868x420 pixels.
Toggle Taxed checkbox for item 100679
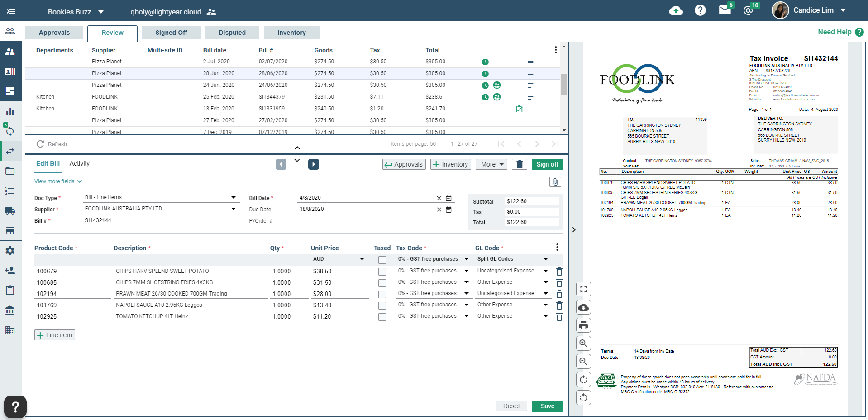[x=382, y=272]
